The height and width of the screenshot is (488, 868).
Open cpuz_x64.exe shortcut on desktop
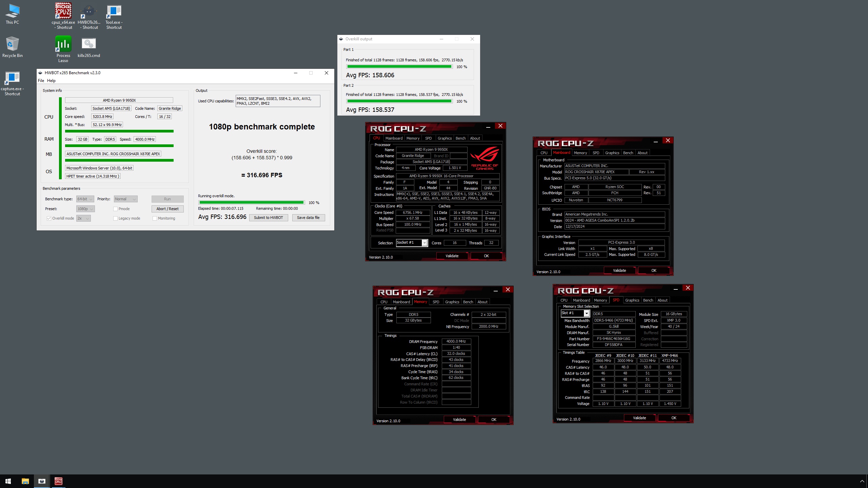tap(63, 16)
